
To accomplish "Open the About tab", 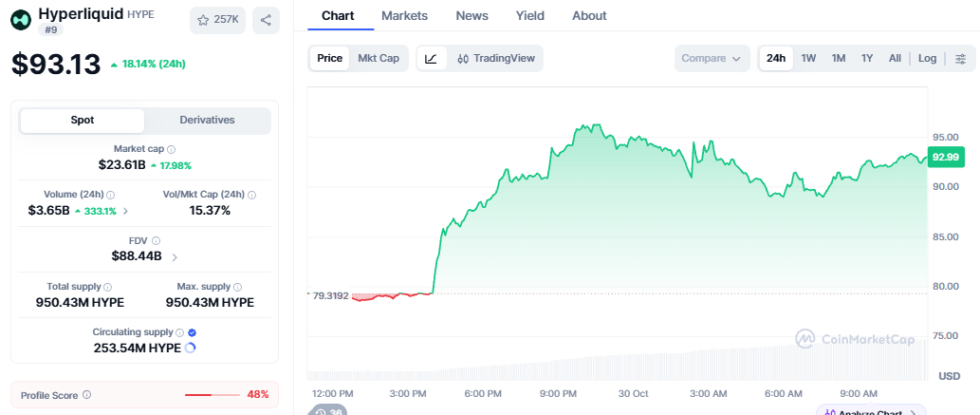I will click(589, 15).
